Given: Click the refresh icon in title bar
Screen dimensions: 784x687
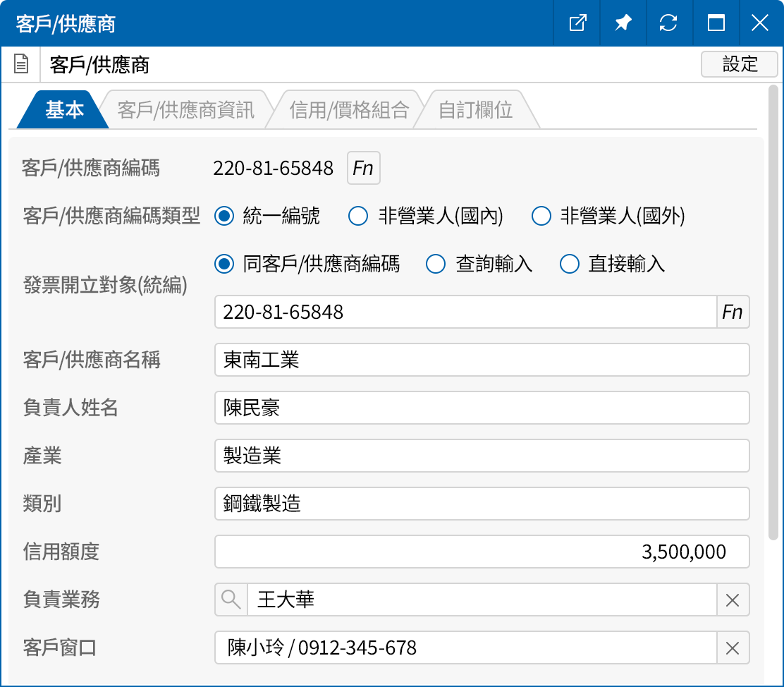Looking at the screenshot, I should [668, 23].
